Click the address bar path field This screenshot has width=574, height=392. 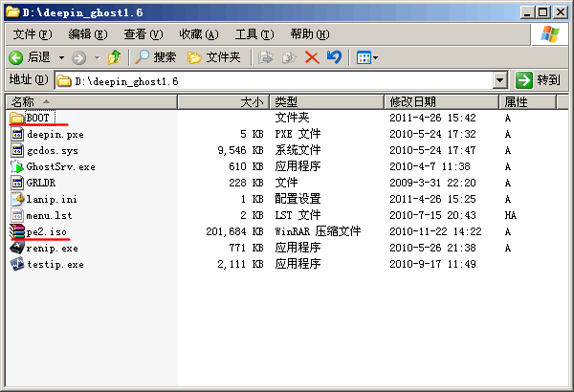(275, 80)
